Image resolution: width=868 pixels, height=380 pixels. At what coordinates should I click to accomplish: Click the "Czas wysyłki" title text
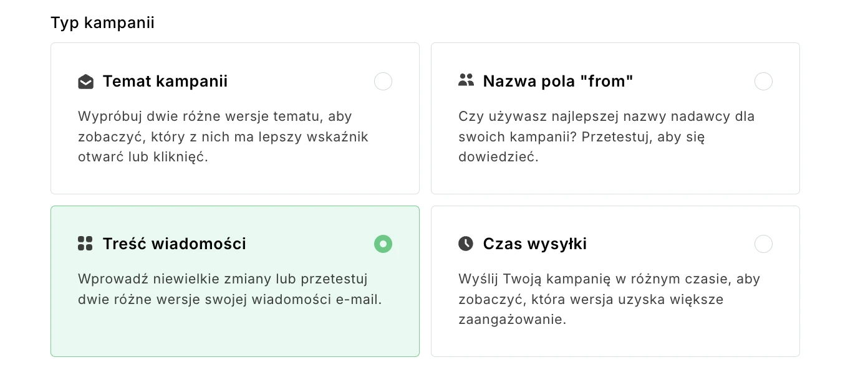[534, 244]
